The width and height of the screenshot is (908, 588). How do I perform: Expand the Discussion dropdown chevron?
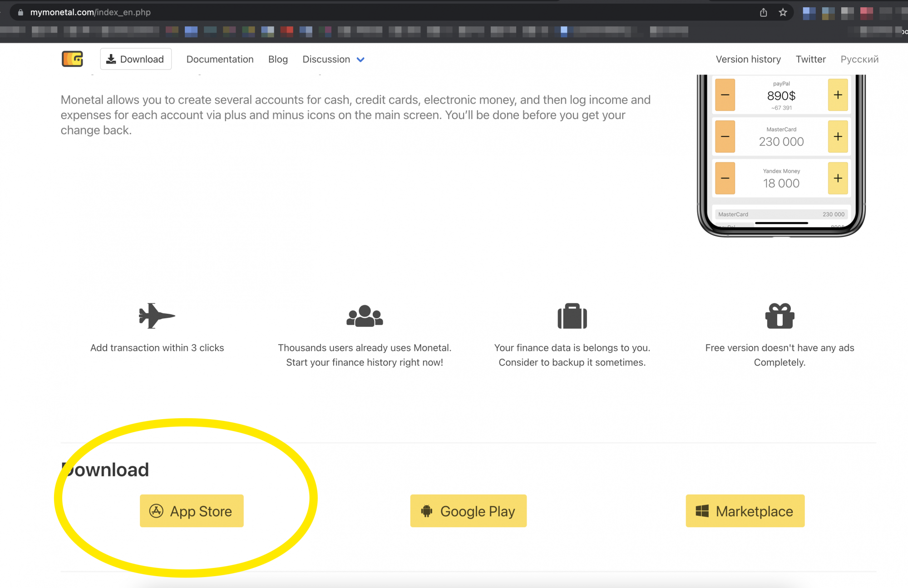[x=360, y=59]
